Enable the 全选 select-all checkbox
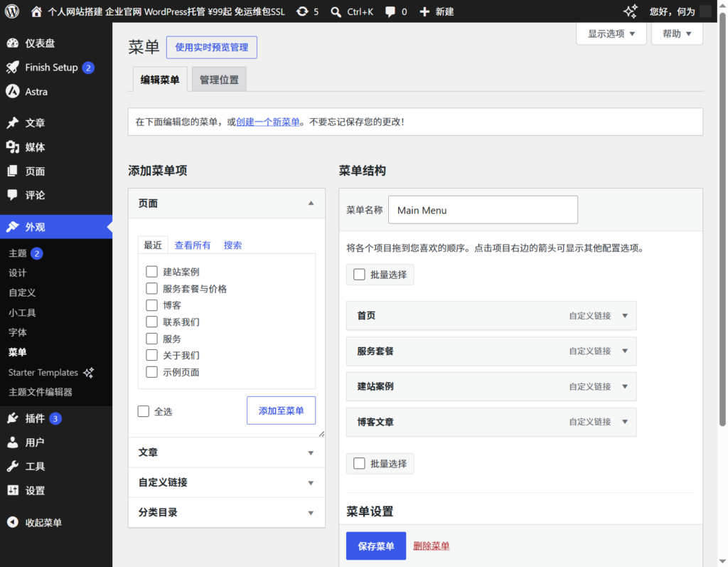Screen dimensions: 728x567 coord(144,411)
